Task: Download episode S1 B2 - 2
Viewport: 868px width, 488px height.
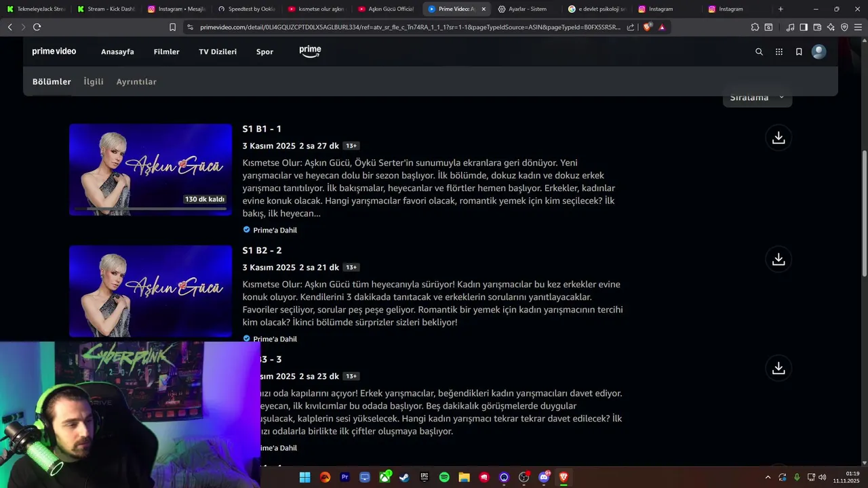Action: click(778, 259)
